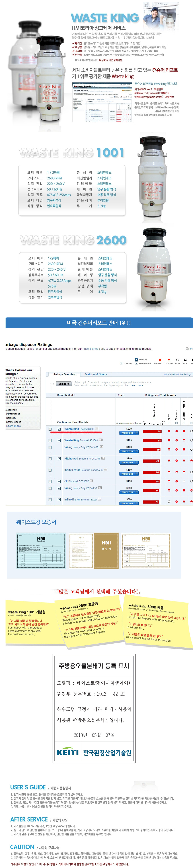Open the InSinkErator Evolution Compact model link
Image resolution: width=193 pixels, height=868 pixels.
[x=83, y=470]
